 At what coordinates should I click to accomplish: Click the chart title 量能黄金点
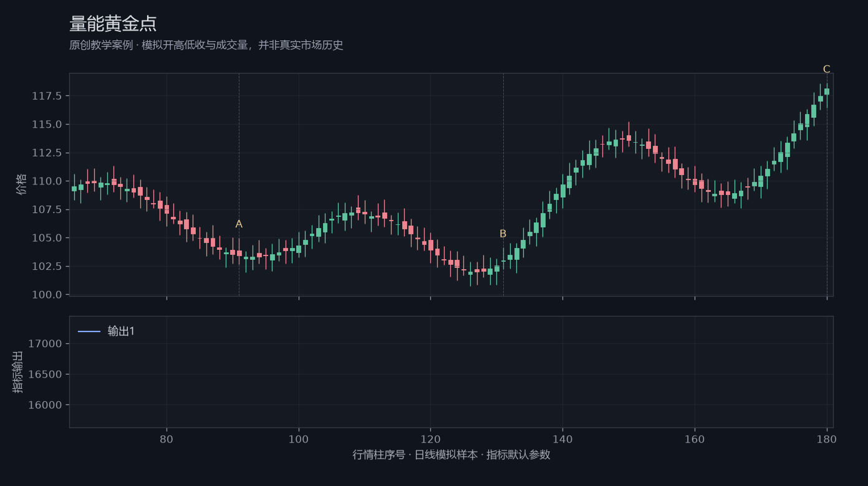pos(113,24)
